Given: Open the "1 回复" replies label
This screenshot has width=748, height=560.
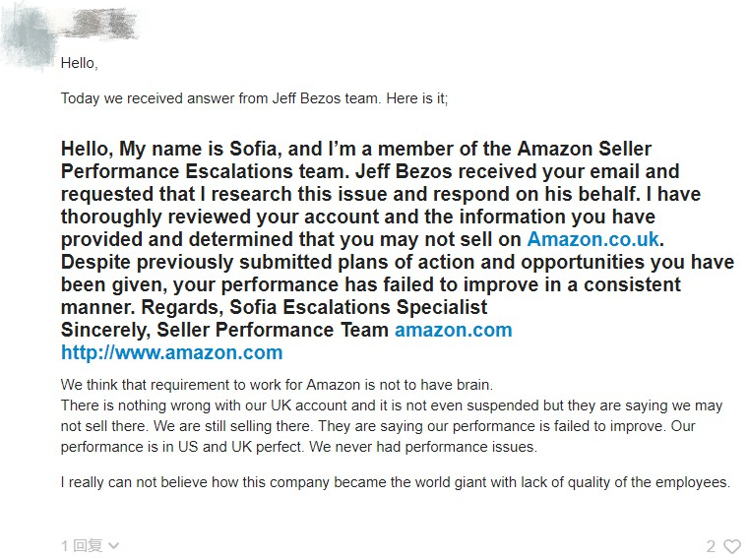Looking at the screenshot, I should pos(82,546).
